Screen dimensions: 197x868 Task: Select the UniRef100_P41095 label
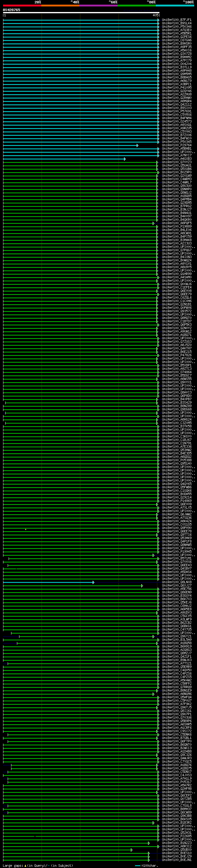pyautogui.click(x=177, y=88)
